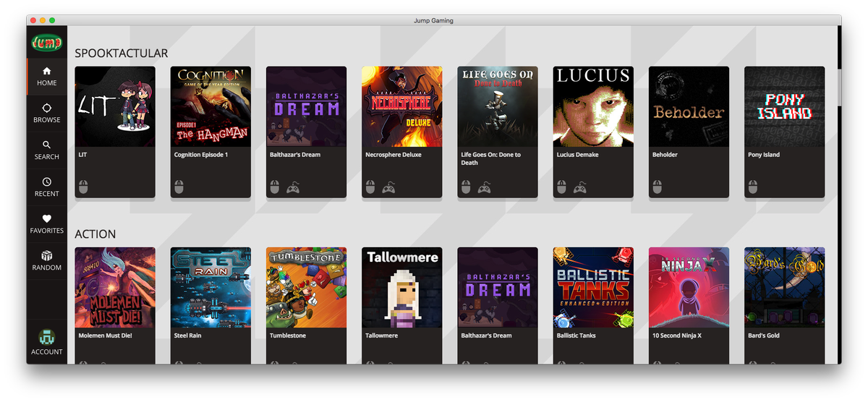Open the Browse section
Viewport: 868px width, 402px height.
pyautogui.click(x=46, y=114)
